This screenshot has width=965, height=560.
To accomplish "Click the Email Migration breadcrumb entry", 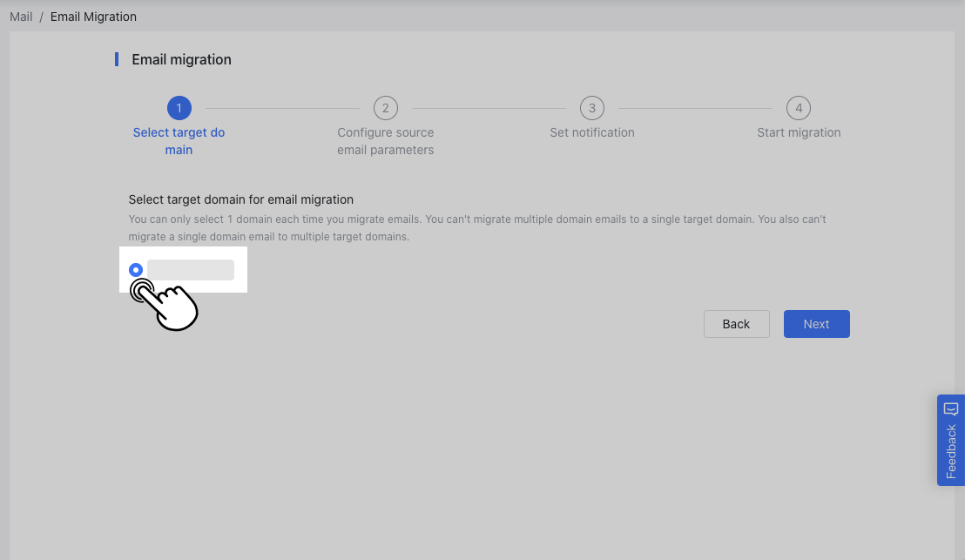I will coord(93,16).
